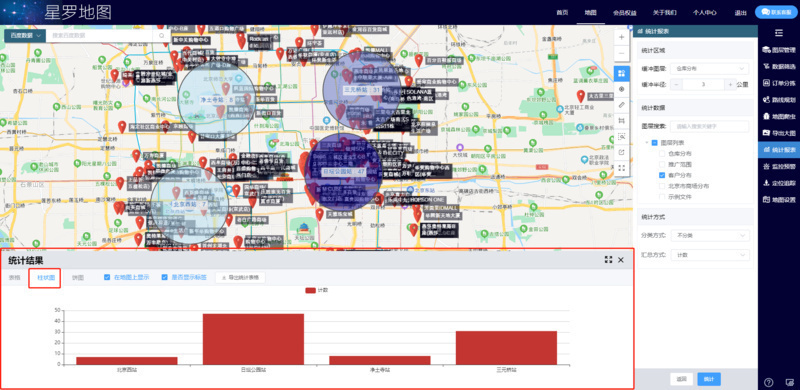Open the 分类方式 dropdown
This screenshot has height=390, width=800.
coord(710,236)
